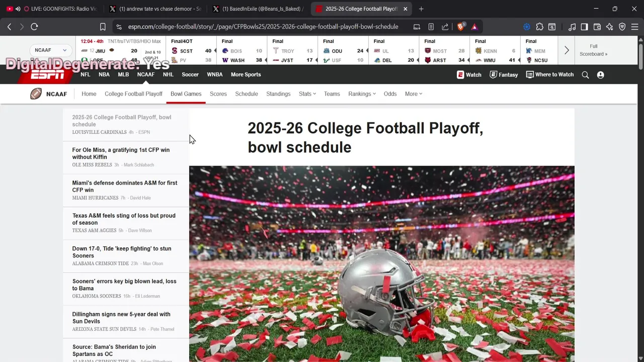This screenshot has height=362, width=644.
Task: Go to NCAAF Home nav link
Action: click(x=89, y=94)
